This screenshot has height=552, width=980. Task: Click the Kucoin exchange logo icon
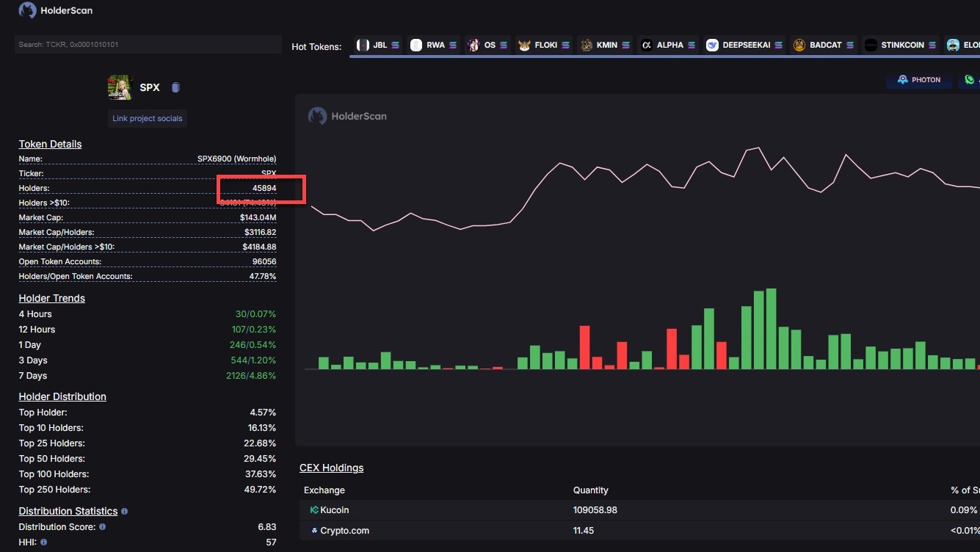(x=314, y=510)
